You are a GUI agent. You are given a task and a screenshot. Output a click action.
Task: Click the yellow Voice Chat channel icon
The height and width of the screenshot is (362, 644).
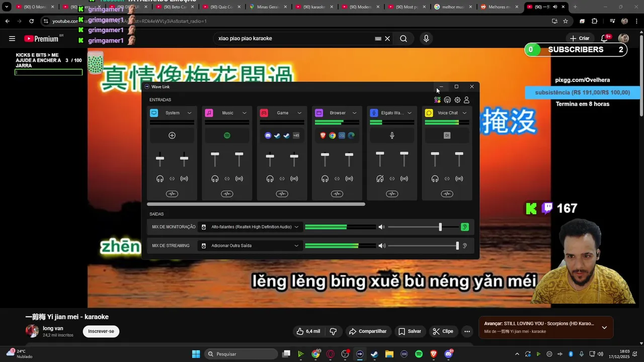tap(429, 113)
